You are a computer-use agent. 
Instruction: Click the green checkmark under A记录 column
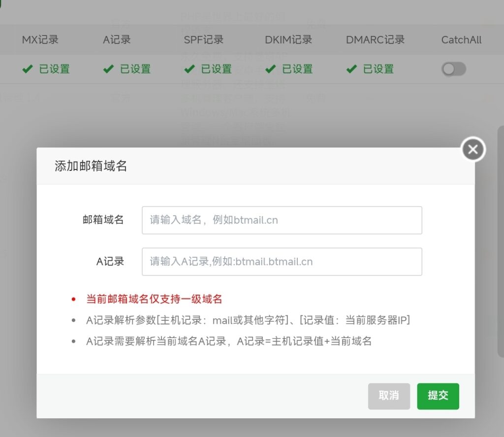point(108,69)
